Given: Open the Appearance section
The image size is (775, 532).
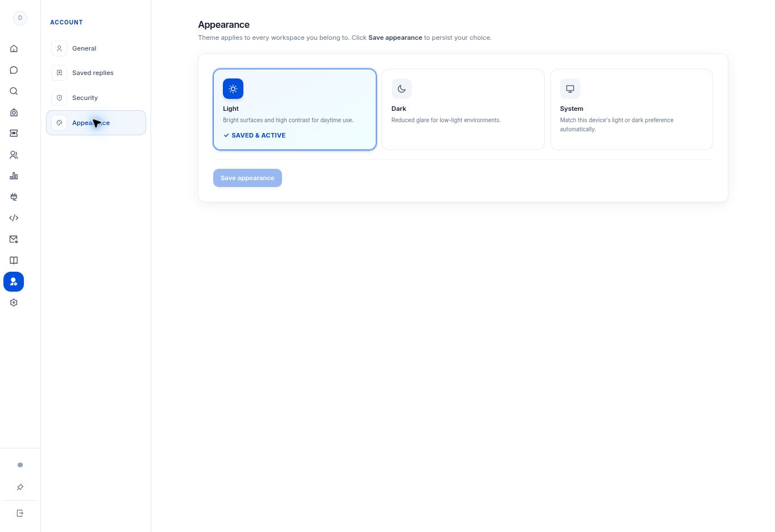Looking at the screenshot, I should click(96, 123).
